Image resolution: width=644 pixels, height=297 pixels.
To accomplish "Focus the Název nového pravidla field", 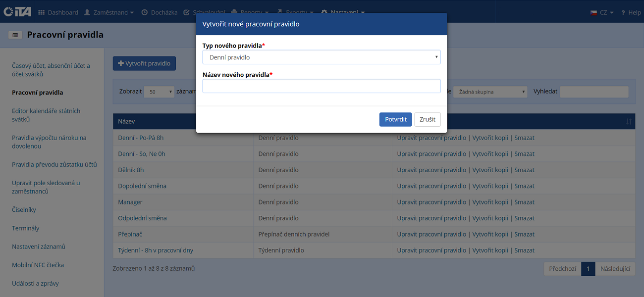I will [321, 86].
